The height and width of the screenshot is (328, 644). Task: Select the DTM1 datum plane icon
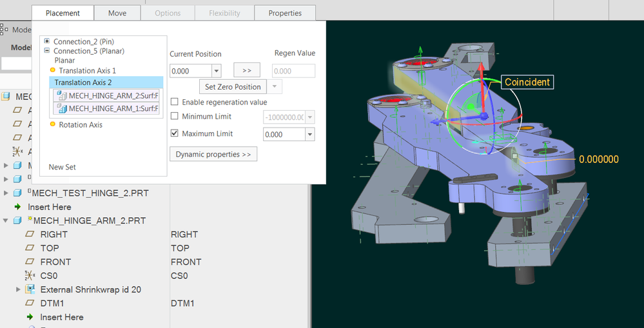[x=30, y=304]
